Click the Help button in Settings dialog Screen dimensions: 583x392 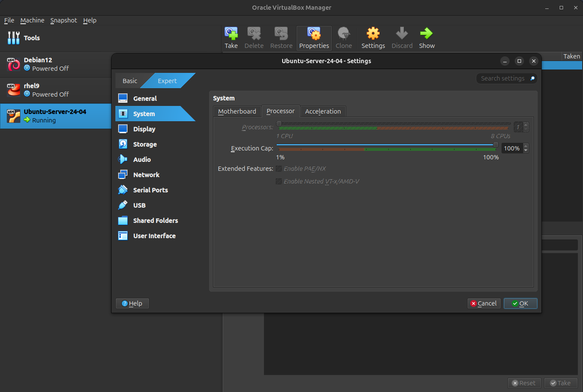pos(132,303)
